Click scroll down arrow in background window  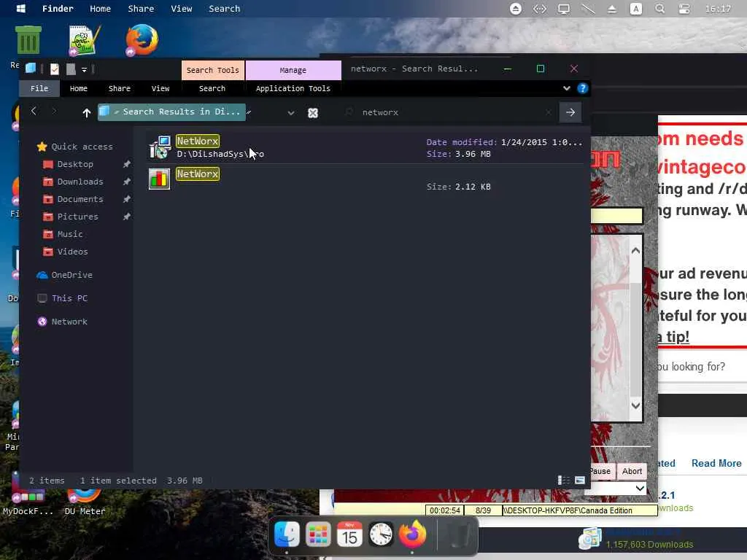[x=635, y=405]
